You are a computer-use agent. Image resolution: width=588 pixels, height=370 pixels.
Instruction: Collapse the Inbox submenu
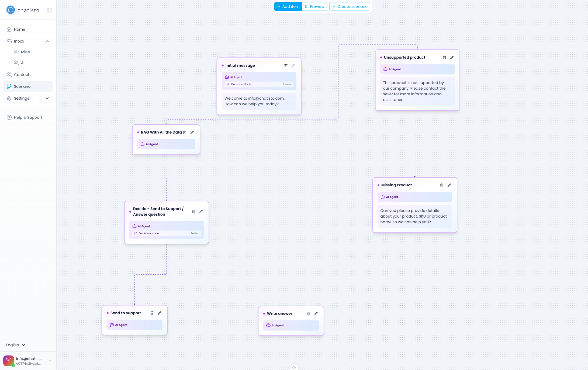(47, 41)
